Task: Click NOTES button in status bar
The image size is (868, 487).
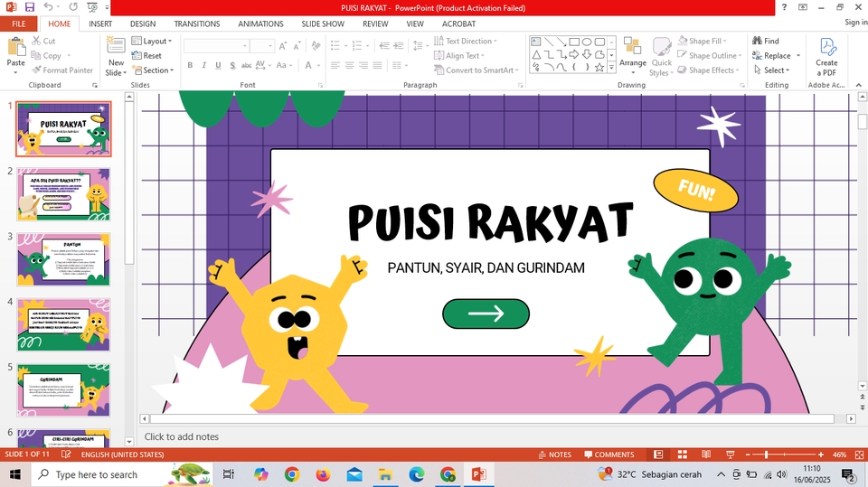Action: pos(554,454)
